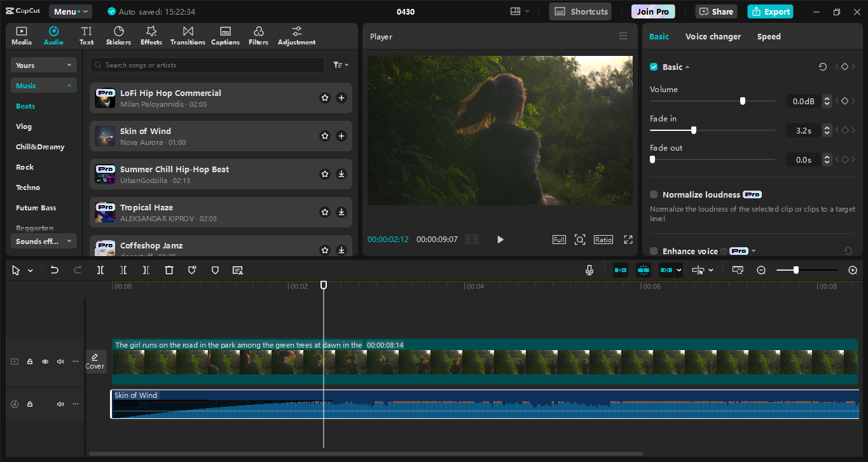Hide the video track with eye icon
The width and height of the screenshot is (868, 462).
pos(45,362)
